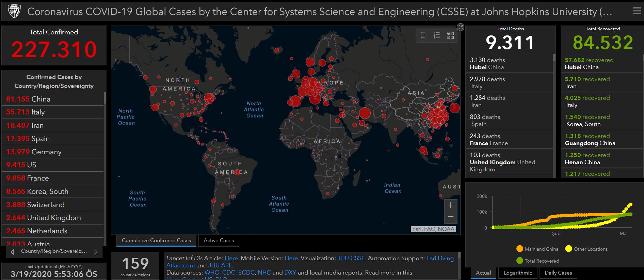Select United Kingdom 2.644 confirmed row
The width and height of the screenshot is (644, 280).
point(53,218)
